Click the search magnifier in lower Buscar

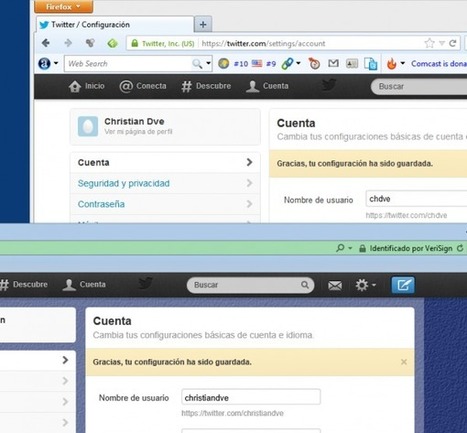click(x=305, y=285)
